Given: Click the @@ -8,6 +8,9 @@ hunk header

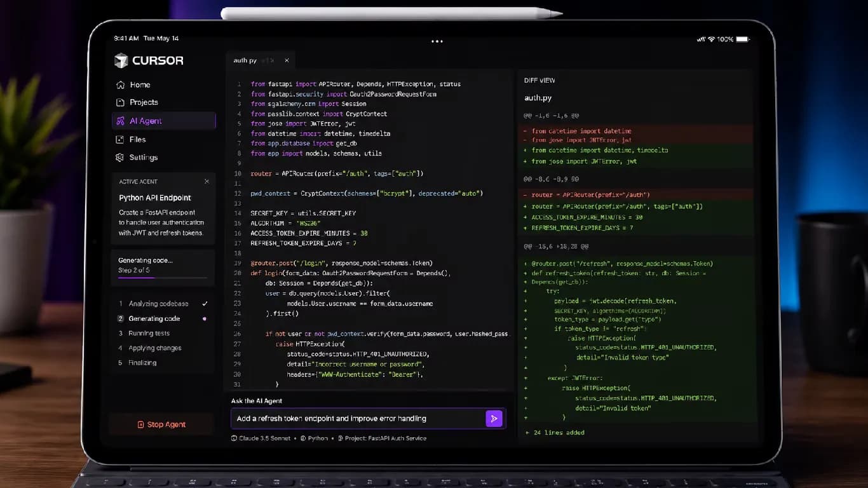Looking at the screenshot, I should point(550,179).
